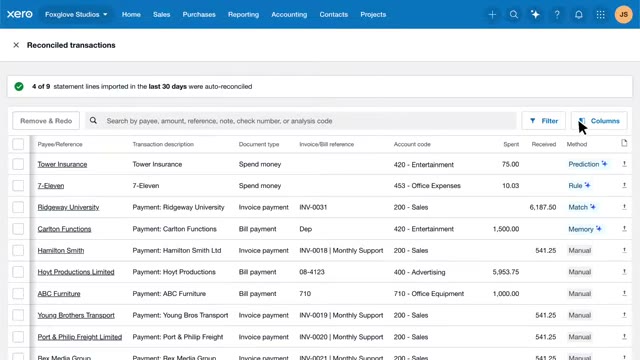Open the Hoyt Productions Limited payee link
The image size is (640, 360).
[76, 272]
